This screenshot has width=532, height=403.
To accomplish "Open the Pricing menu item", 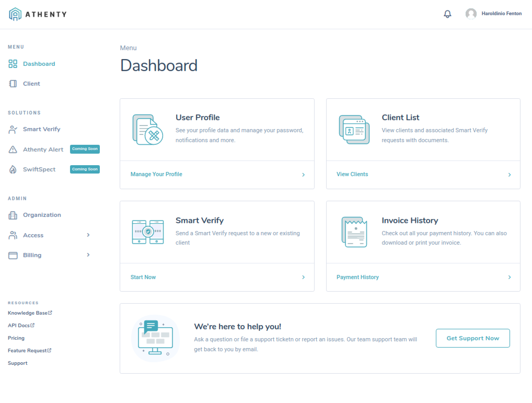I will (16, 338).
